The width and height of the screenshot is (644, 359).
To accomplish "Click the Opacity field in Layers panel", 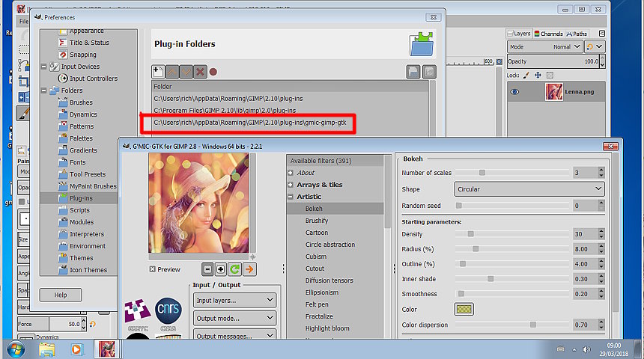I will point(553,61).
